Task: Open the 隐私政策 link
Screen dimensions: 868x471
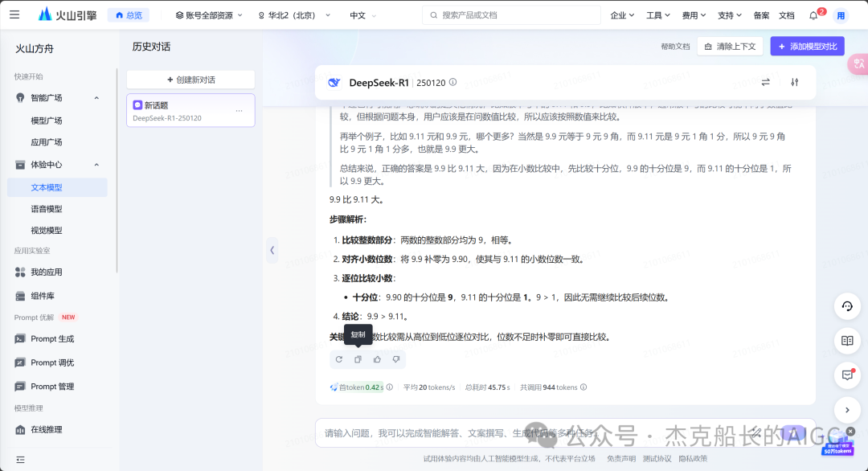Action: tap(693, 459)
